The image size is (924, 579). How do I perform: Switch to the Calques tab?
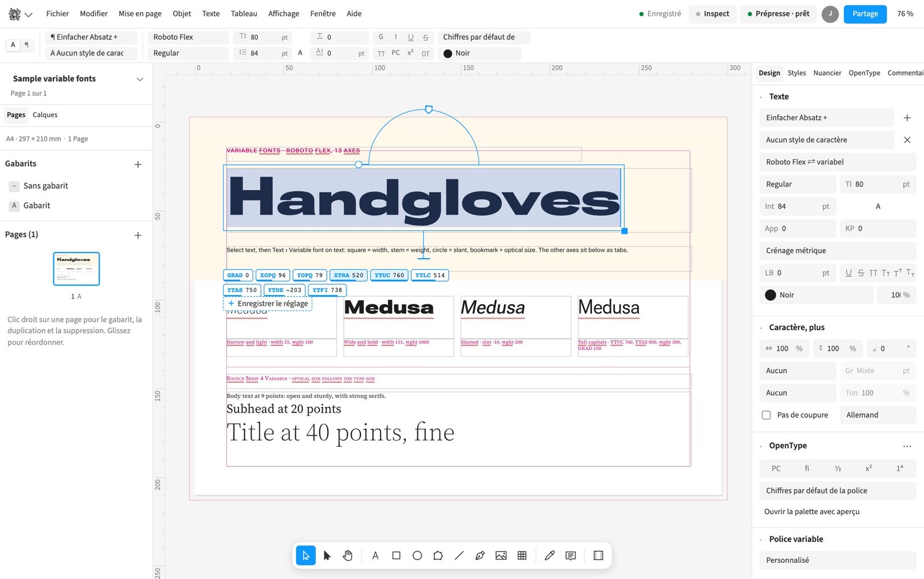[45, 115]
